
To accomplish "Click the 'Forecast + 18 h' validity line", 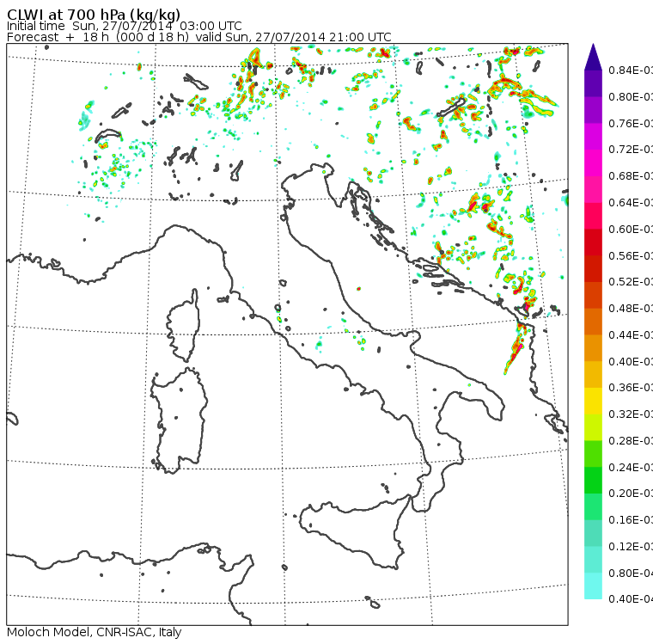I will click(199, 38).
